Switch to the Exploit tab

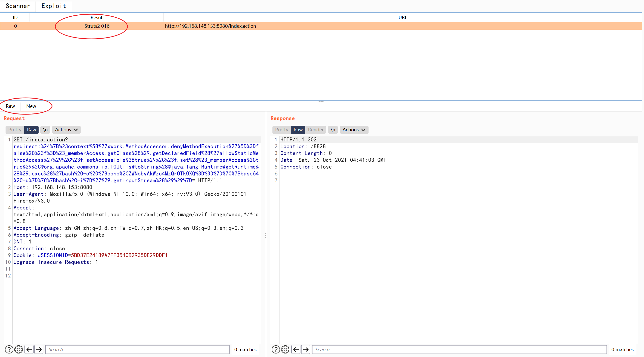(x=54, y=6)
